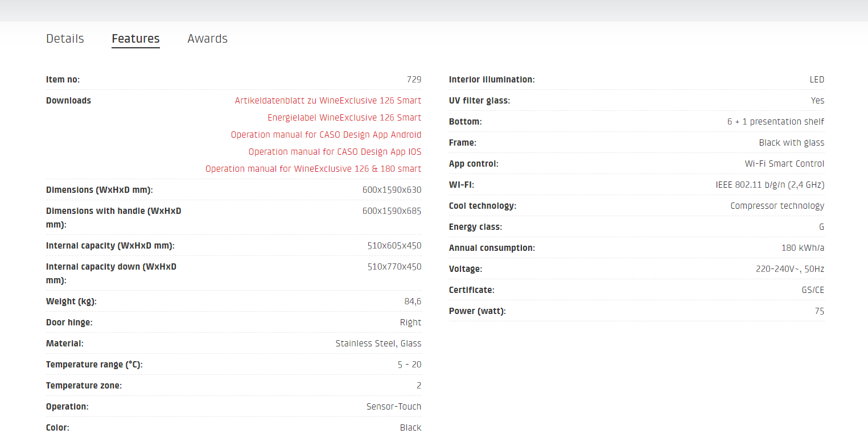This screenshot has height=434, width=868.
Task: Click the value IEEE 802.11 b/g/n (2,4 GHz)
Action: tap(770, 185)
